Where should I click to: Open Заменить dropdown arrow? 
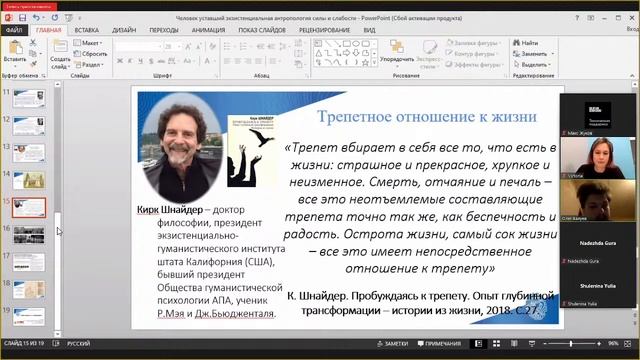(553, 54)
